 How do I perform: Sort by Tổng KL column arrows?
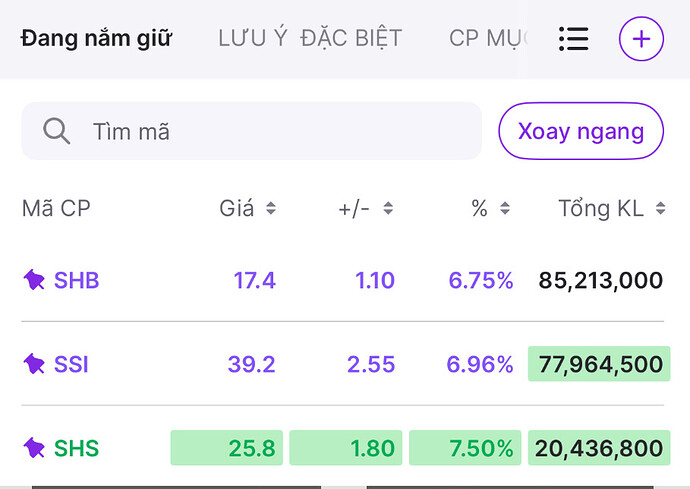660,209
